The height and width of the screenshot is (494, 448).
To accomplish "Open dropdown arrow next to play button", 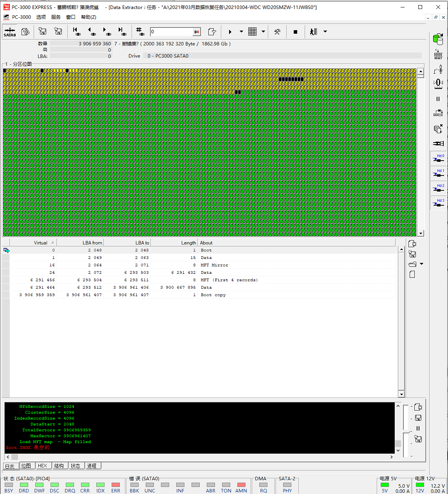I will [x=241, y=32].
